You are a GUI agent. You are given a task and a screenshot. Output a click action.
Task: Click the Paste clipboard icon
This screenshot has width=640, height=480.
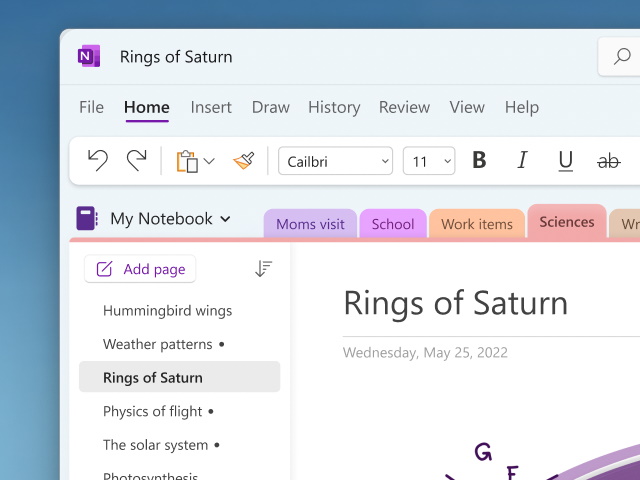pyautogui.click(x=187, y=161)
